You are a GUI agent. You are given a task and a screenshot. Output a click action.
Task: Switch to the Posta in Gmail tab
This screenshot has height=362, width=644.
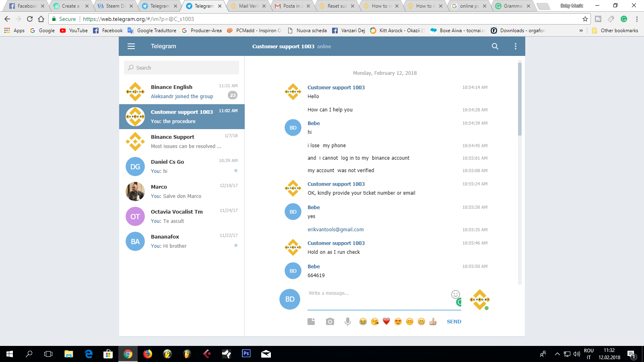coord(292,6)
